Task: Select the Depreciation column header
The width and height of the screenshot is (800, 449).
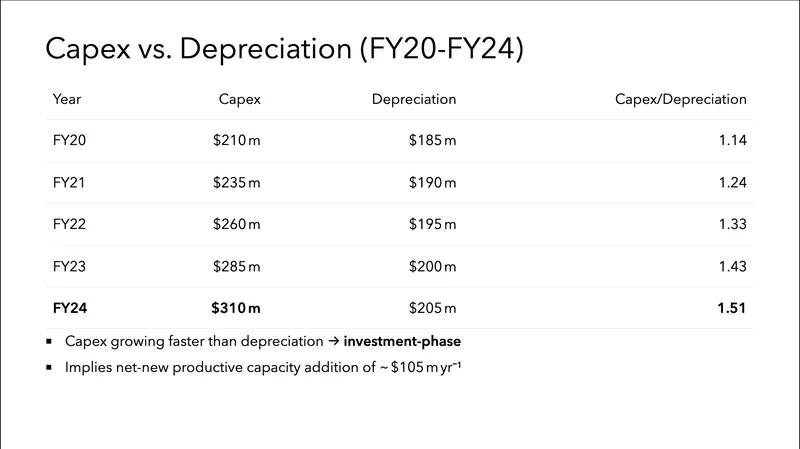Action: coord(414,99)
